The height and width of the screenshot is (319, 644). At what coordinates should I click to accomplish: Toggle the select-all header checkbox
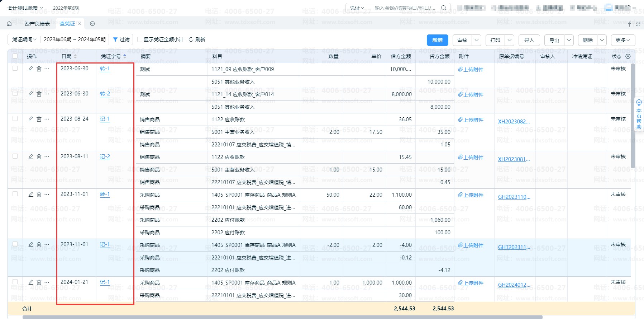point(15,56)
